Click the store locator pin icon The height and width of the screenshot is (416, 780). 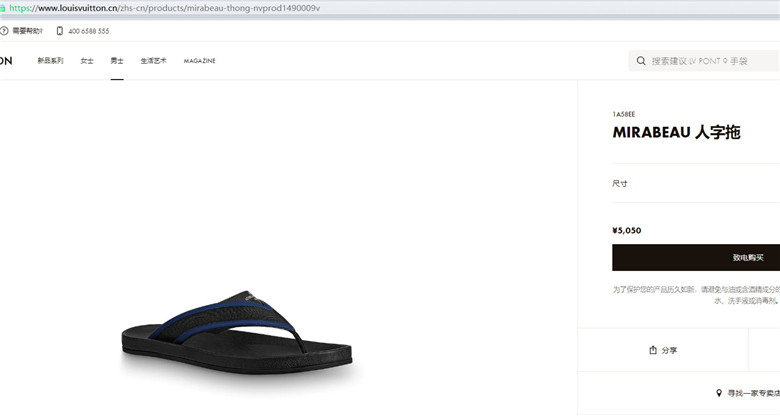tap(718, 393)
